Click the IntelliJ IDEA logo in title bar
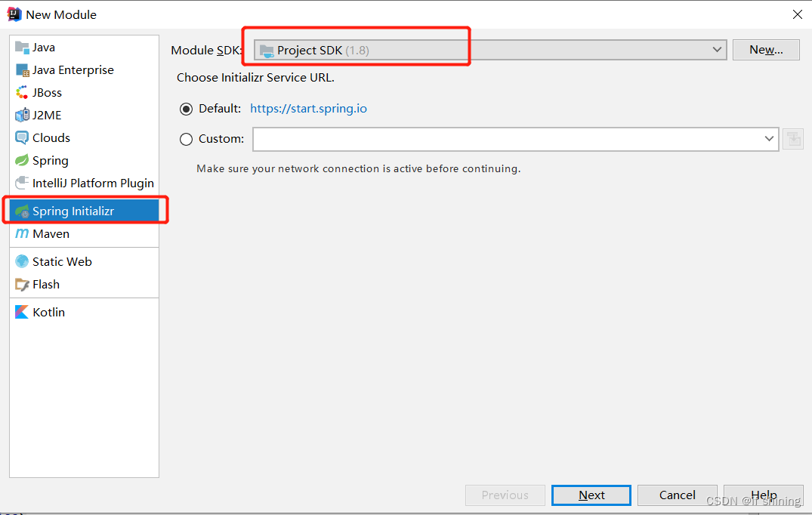The image size is (812, 515). pos(14,14)
